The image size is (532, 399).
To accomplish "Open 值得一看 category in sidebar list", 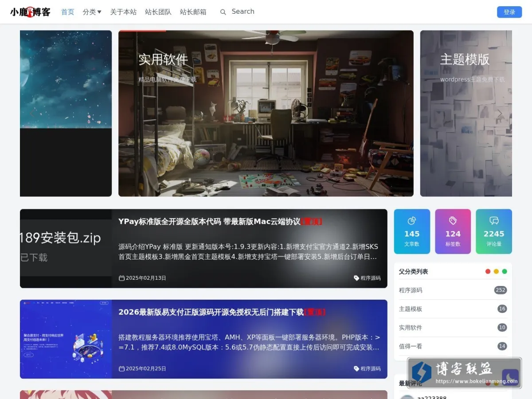I will coord(411,346).
